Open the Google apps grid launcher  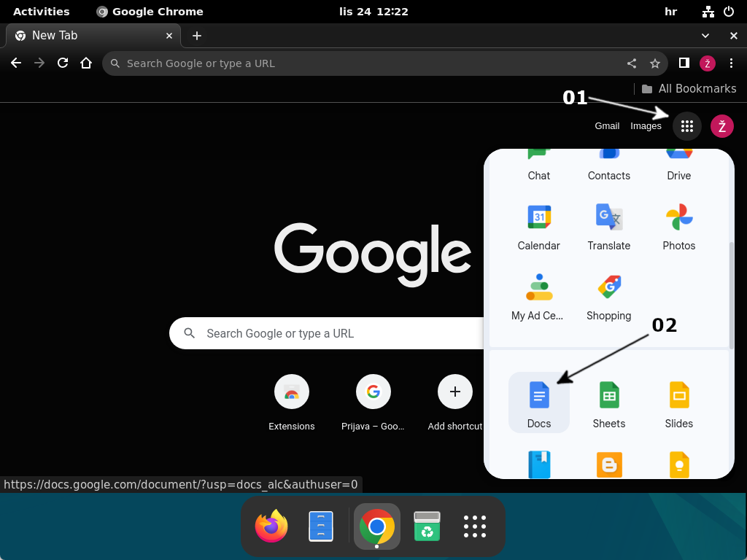[x=686, y=126]
